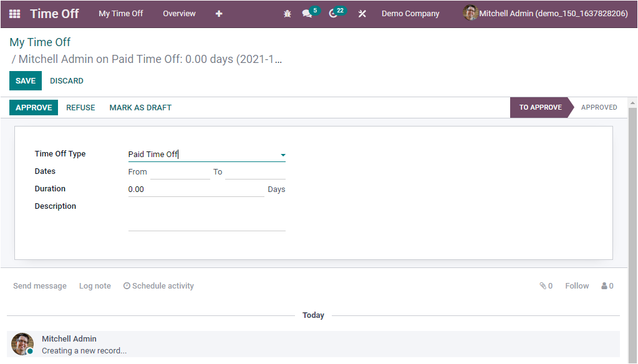
Task: Open the Demo Company selector
Action: (410, 13)
